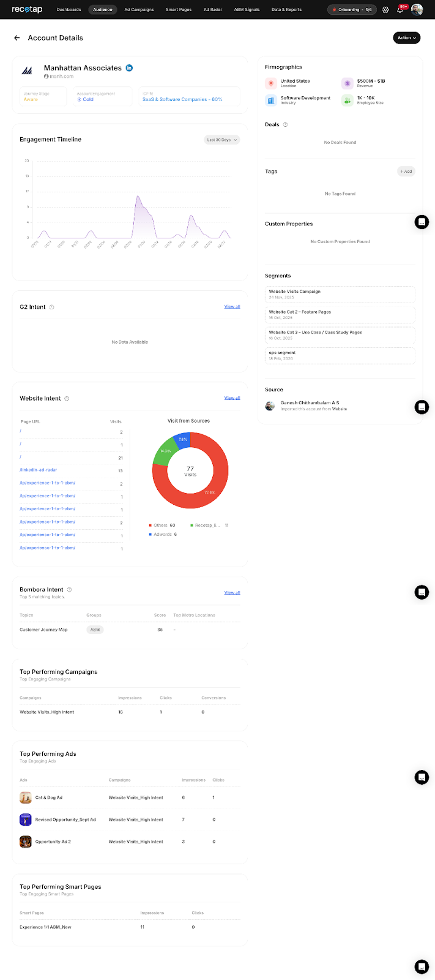Select the Cat & Dog Ad thumbnail
Screen dimensions: 435x980
[26, 797]
